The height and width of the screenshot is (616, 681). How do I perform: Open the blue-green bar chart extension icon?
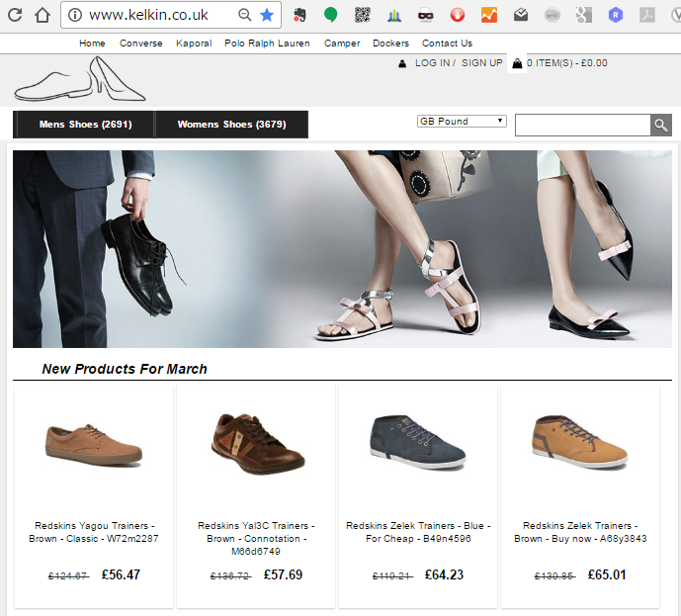[394, 16]
